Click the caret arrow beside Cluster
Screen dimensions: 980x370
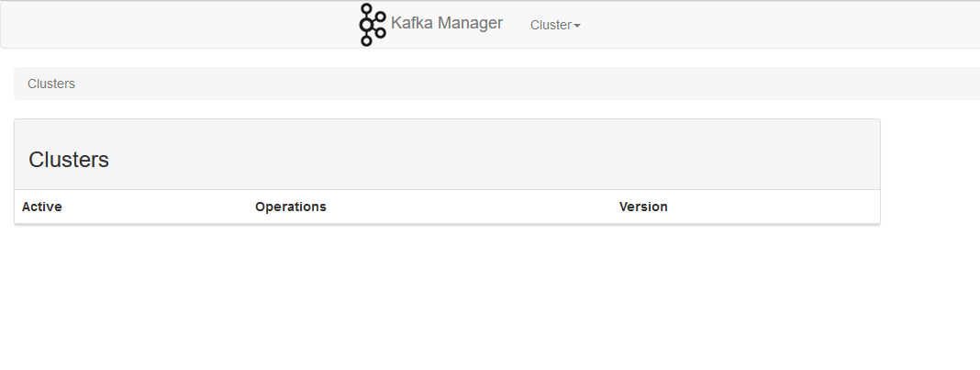click(577, 26)
